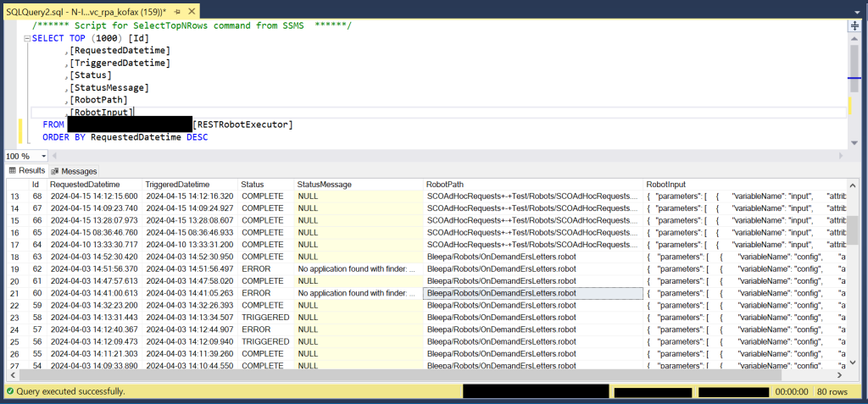Click 'Query executed successfully.' status text
The width and height of the screenshot is (868, 404).
[x=71, y=391]
